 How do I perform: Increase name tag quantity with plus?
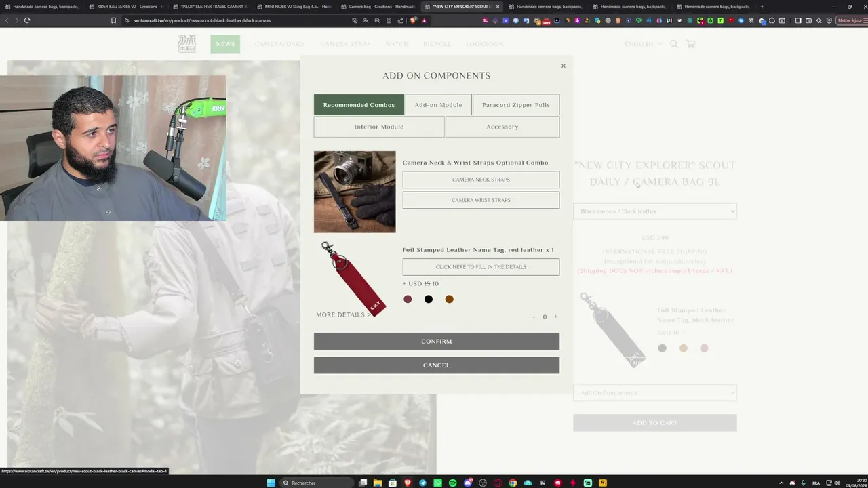tap(555, 317)
